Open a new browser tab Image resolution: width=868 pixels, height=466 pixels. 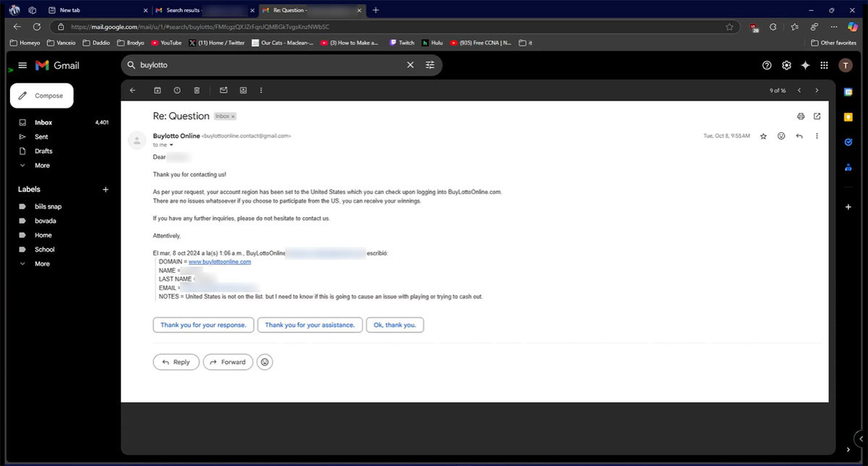(375, 10)
